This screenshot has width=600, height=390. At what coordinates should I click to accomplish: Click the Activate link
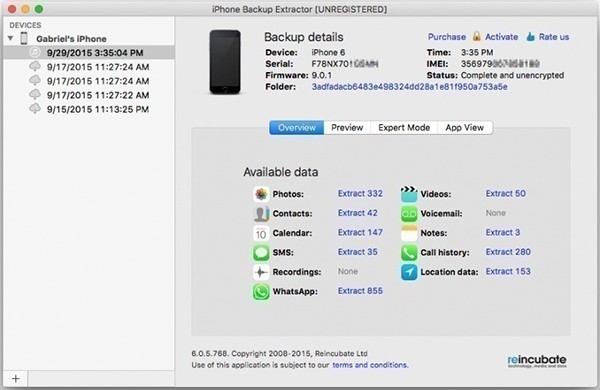(x=501, y=37)
